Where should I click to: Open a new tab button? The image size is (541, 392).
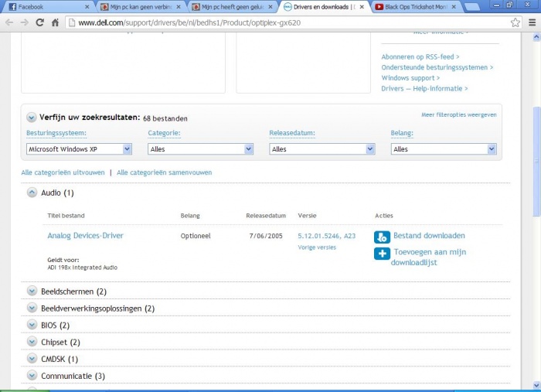[x=472, y=6]
